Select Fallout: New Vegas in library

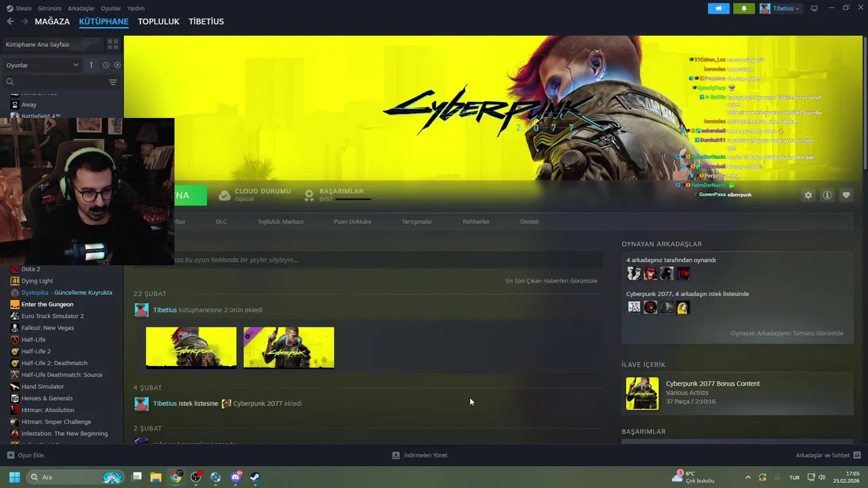point(47,328)
